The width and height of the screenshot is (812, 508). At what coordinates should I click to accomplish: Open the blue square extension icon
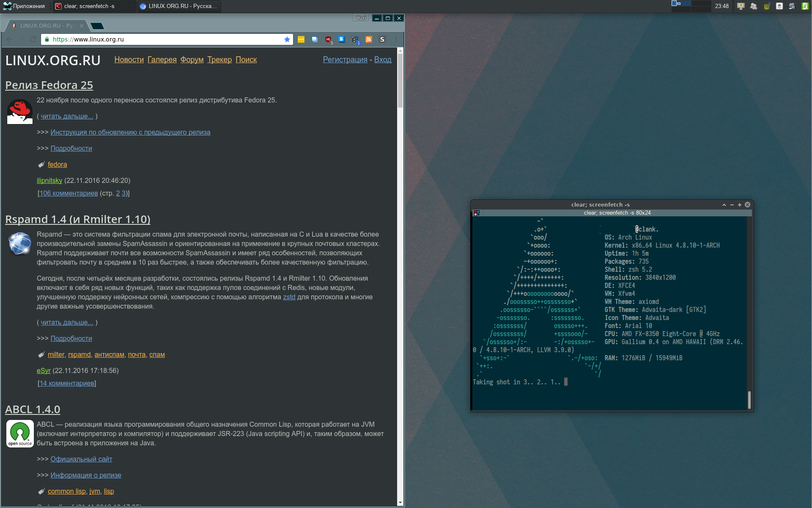pos(315,39)
